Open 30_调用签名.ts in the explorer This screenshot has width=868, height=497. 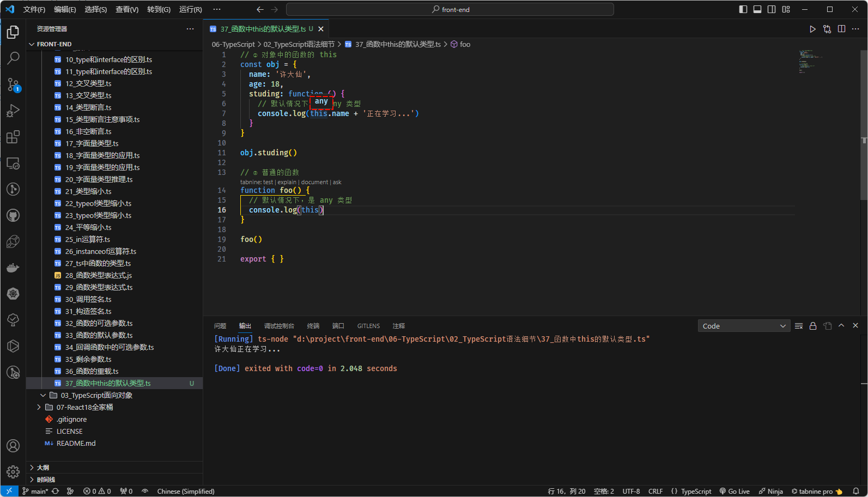pos(88,299)
